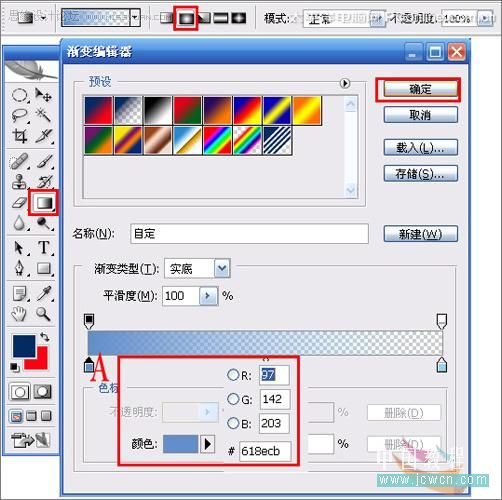
Task: Click the 取消 (Cancel) button
Action: (x=420, y=115)
